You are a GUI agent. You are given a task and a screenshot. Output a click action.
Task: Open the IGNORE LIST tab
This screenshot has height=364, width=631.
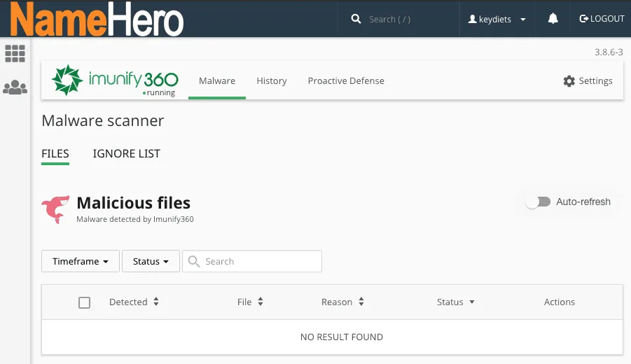click(126, 153)
